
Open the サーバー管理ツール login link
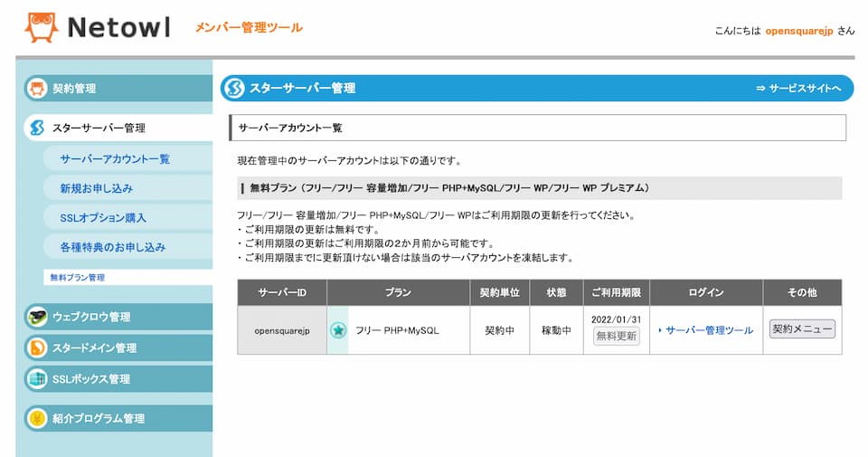(709, 330)
